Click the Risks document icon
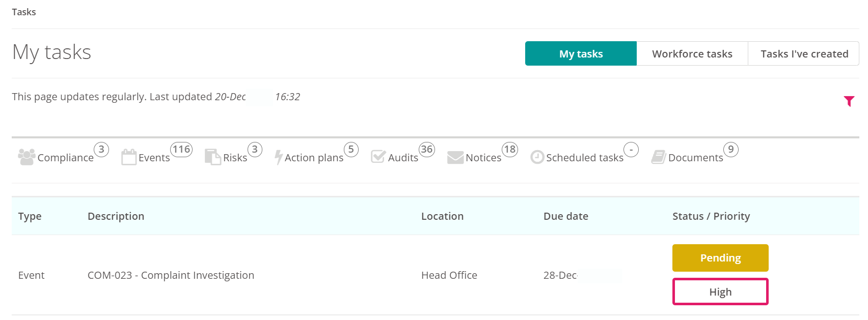Image resolution: width=868 pixels, height=320 pixels. 212,157
